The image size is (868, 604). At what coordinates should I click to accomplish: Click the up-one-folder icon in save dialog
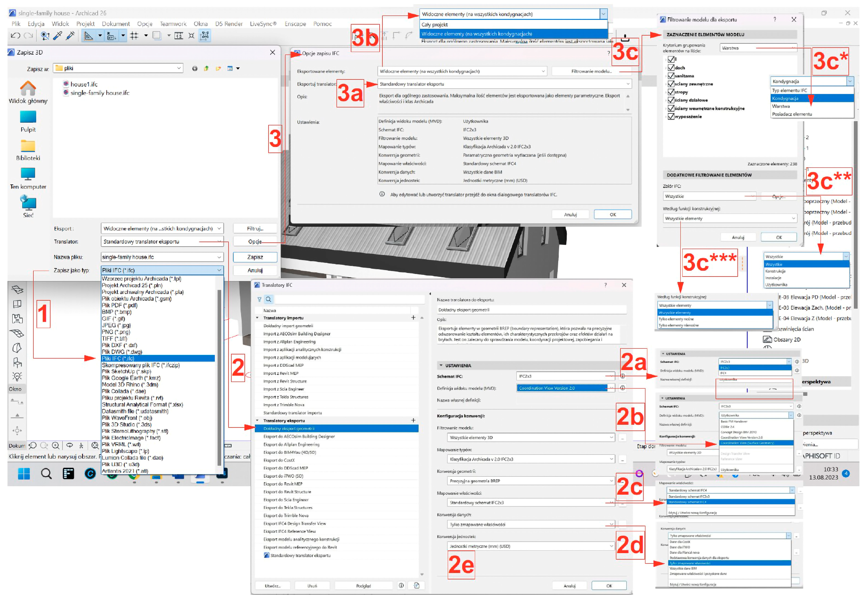(x=207, y=68)
